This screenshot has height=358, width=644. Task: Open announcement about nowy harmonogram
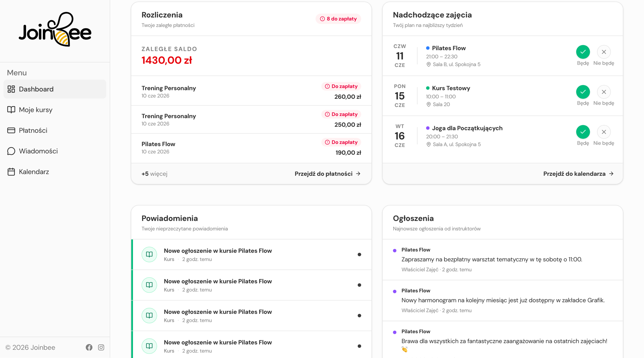pyautogui.click(x=503, y=301)
